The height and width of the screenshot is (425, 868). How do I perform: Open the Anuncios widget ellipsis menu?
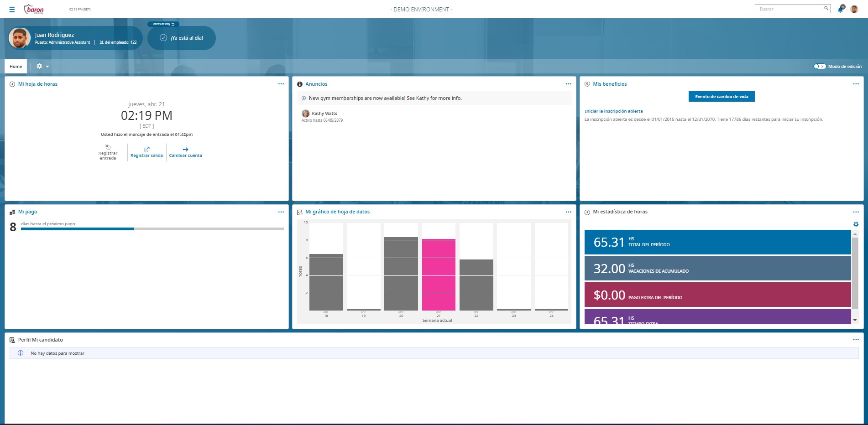(x=568, y=84)
